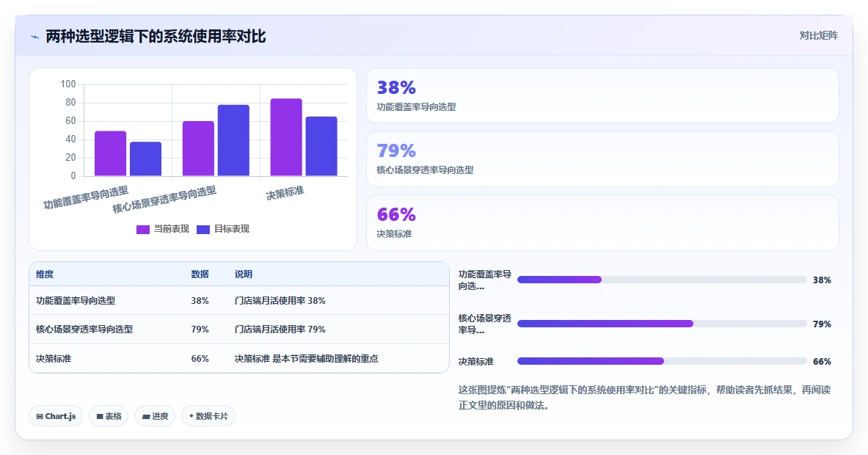Click the 79% value in table
This screenshot has width=868, height=455.
tap(200, 330)
